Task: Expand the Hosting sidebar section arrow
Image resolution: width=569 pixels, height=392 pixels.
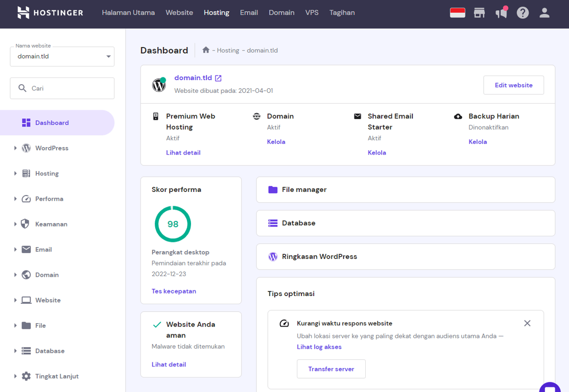Action: [15, 174]
